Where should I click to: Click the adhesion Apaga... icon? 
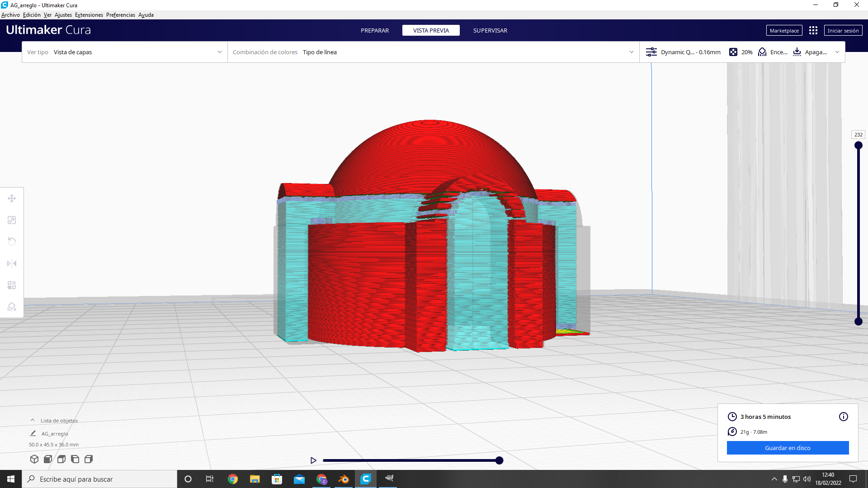[797, 52]
